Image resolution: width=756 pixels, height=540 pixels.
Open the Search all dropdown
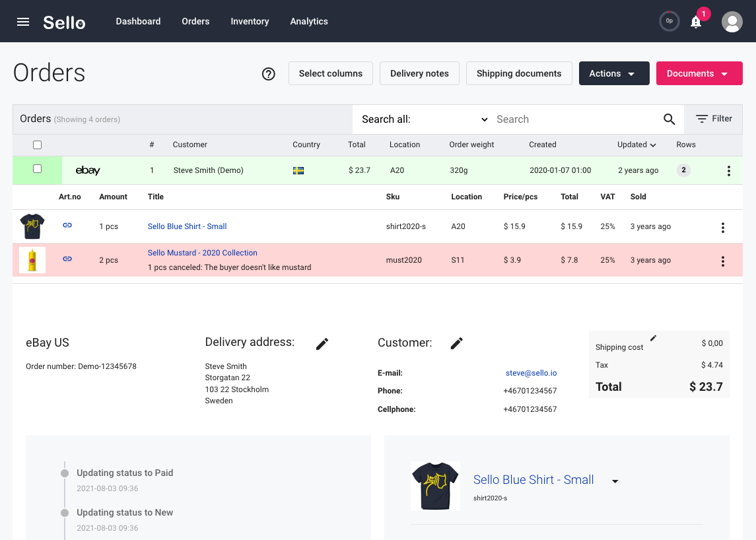tap(425, 119)
